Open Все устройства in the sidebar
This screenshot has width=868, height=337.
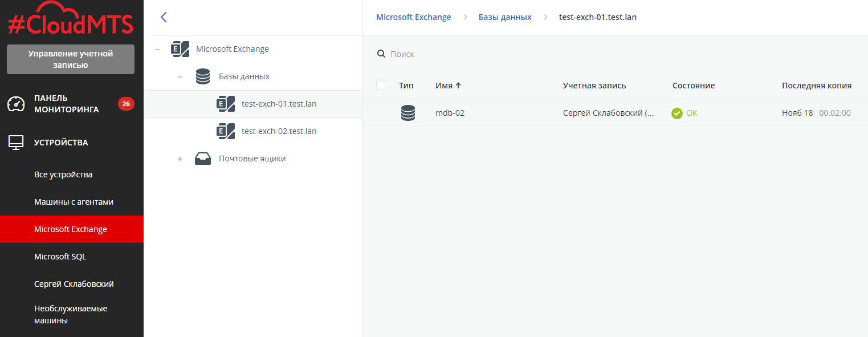point(63,174)
